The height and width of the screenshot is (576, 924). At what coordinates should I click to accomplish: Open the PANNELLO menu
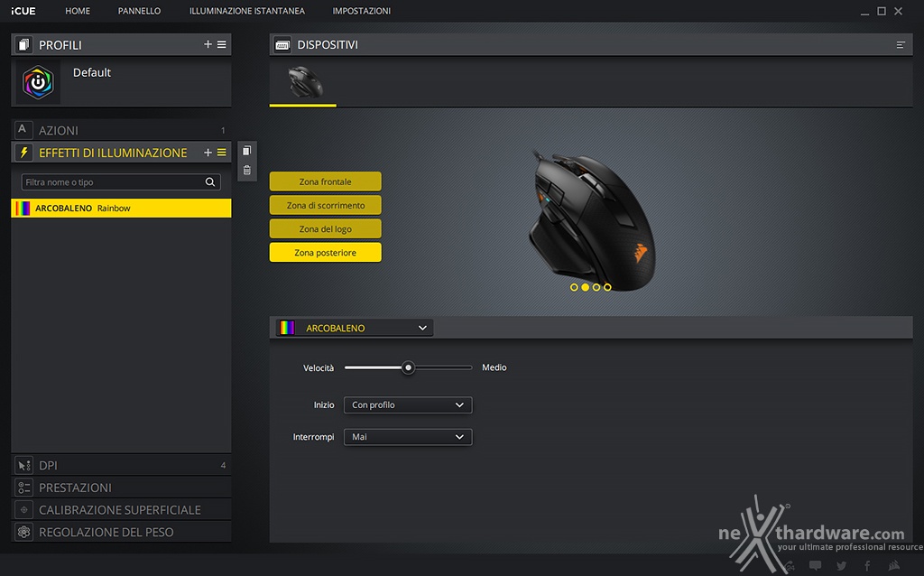[139, 11]
